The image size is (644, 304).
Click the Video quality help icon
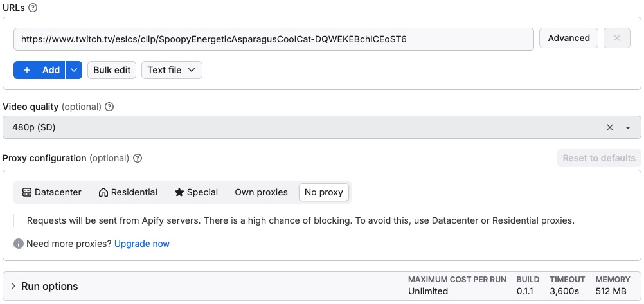109,107
